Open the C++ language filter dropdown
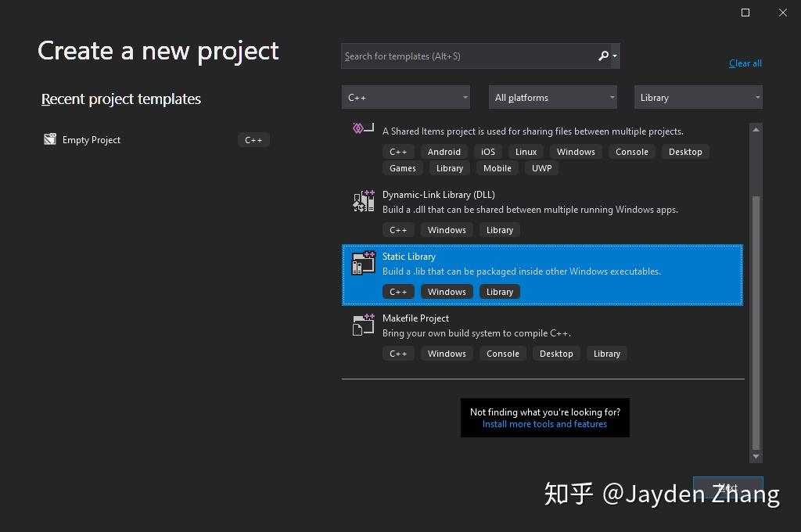Image resolution: width=801 pixels, height=532 pixels. point(405,97)
